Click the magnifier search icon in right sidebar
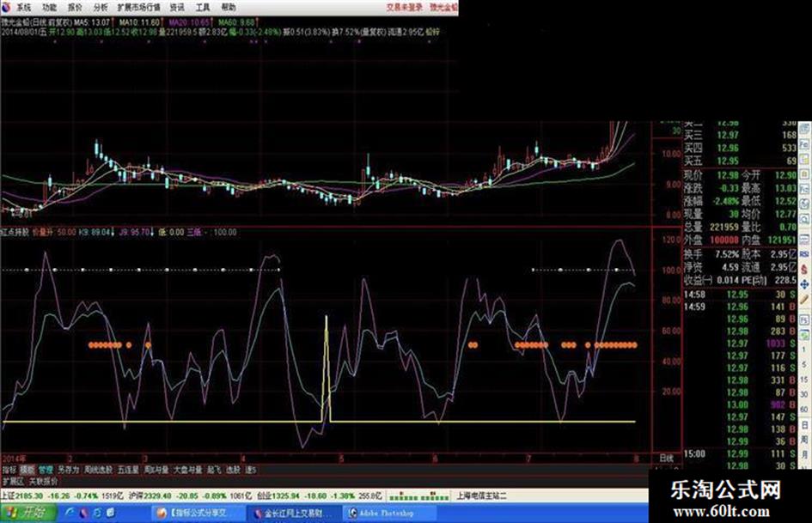Screen dimensions: 812x523 pyautogui.click(x=804, y=220)
